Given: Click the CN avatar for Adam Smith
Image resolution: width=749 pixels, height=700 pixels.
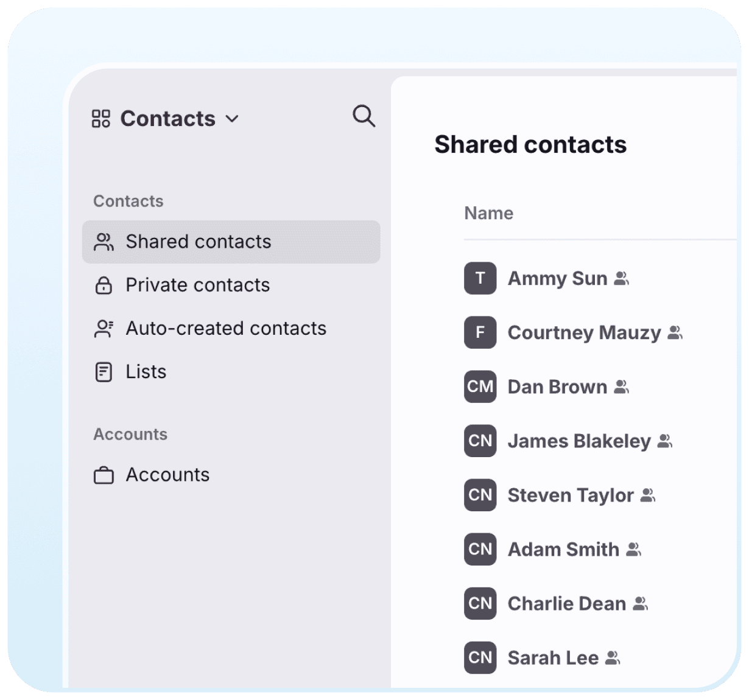Looking at the screenshot, I should click(x=480, y=549).
